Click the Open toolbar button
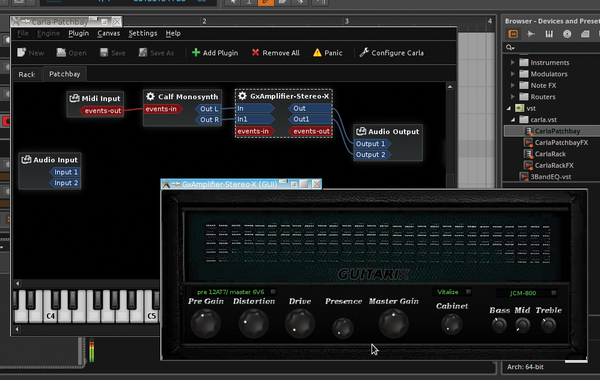The image size is (600, 380). [x=72, y=53]
